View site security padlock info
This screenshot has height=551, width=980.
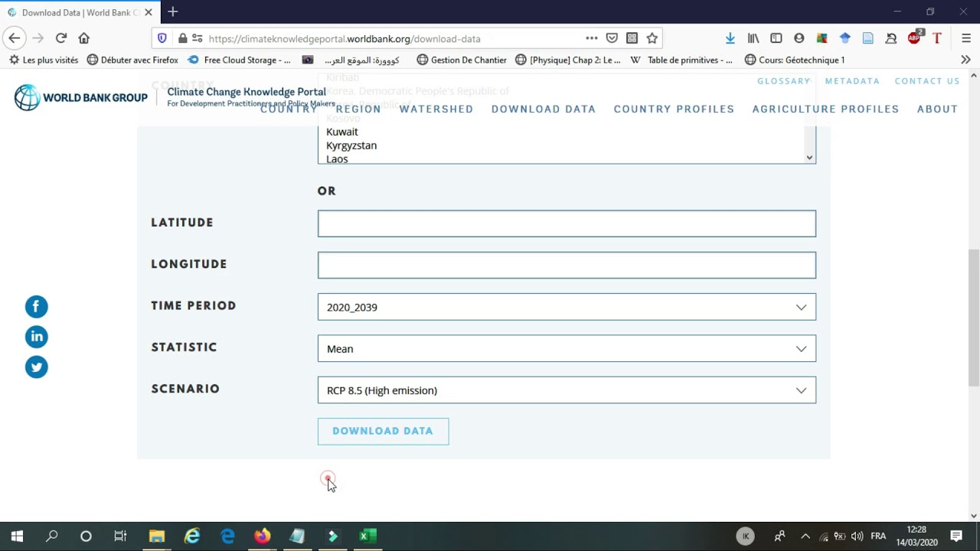click(x=182, y=38)
